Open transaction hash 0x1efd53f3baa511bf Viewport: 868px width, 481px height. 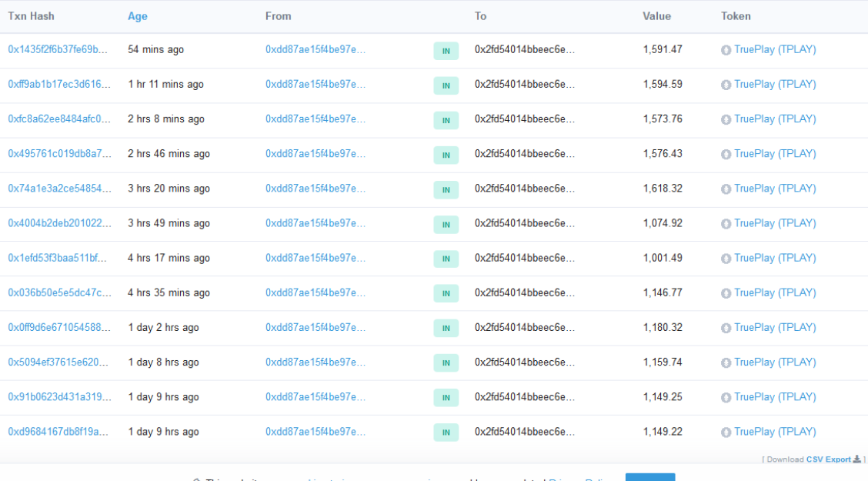pos(58,258)
